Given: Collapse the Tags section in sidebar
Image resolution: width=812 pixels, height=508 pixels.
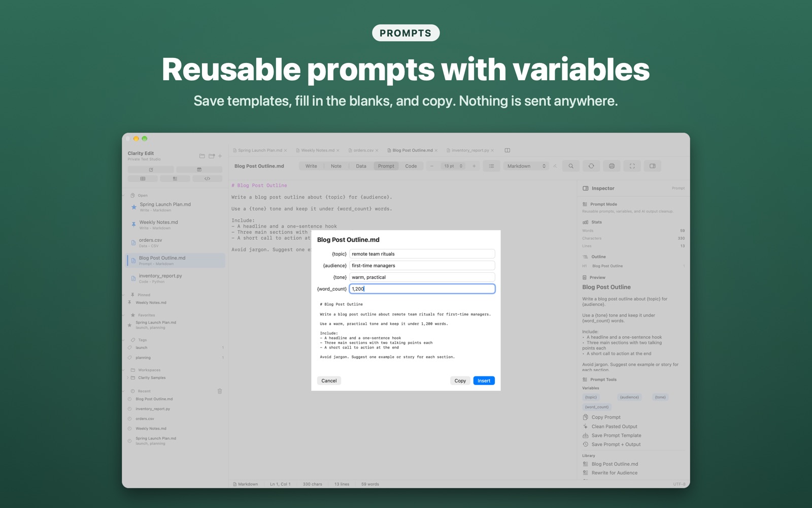Looking at the screenshot, I should pos(123,340).
